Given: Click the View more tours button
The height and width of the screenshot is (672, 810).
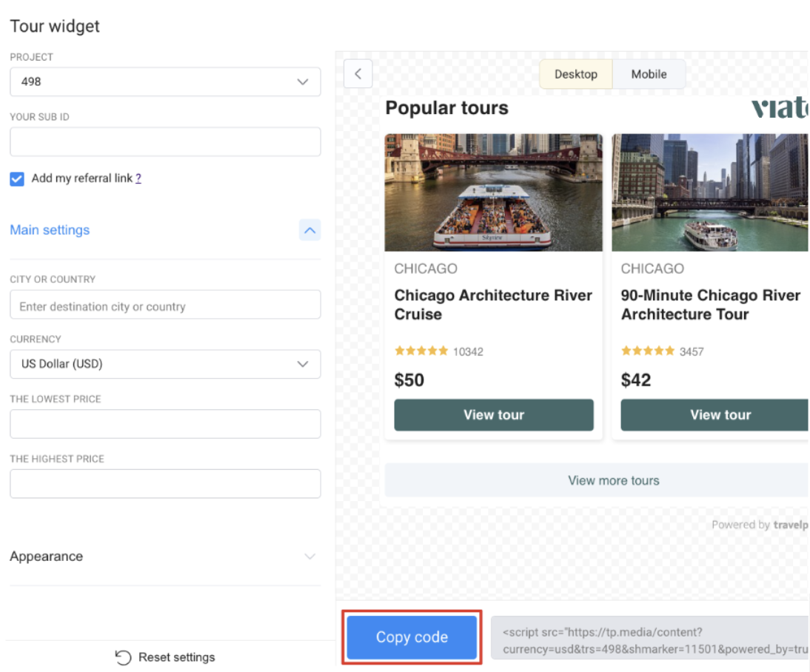Looking at the screenshot, I should 597,480.
